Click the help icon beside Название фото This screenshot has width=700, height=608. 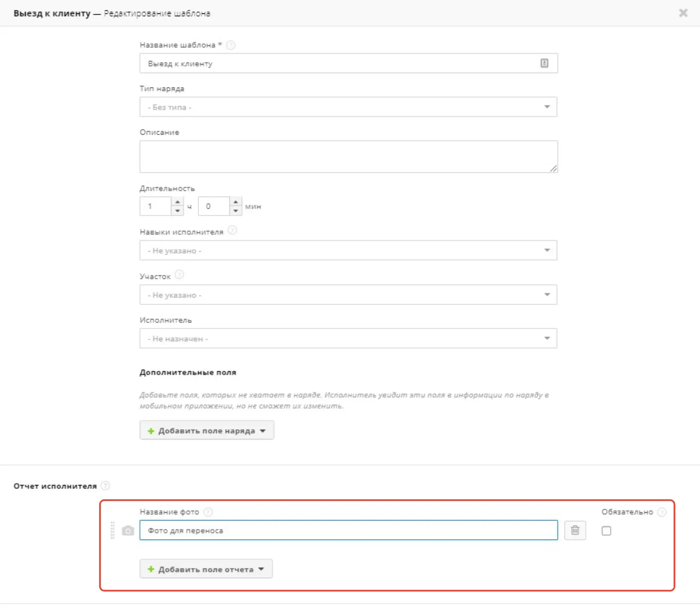208,512
